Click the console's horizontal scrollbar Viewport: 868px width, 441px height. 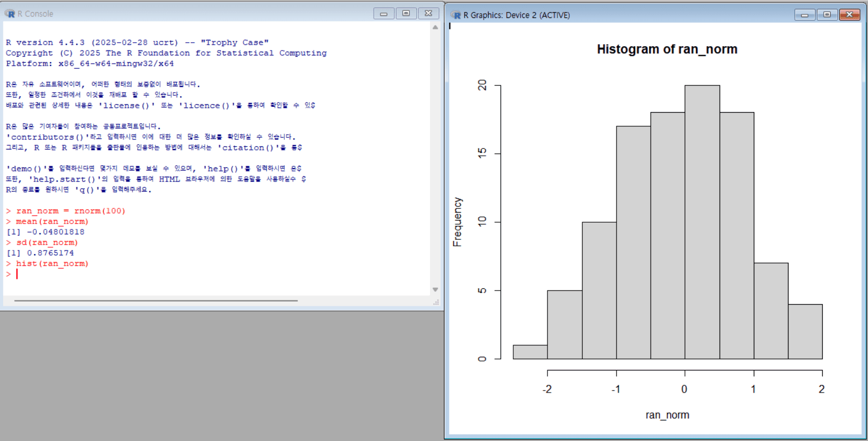click(x=156, y=301)
